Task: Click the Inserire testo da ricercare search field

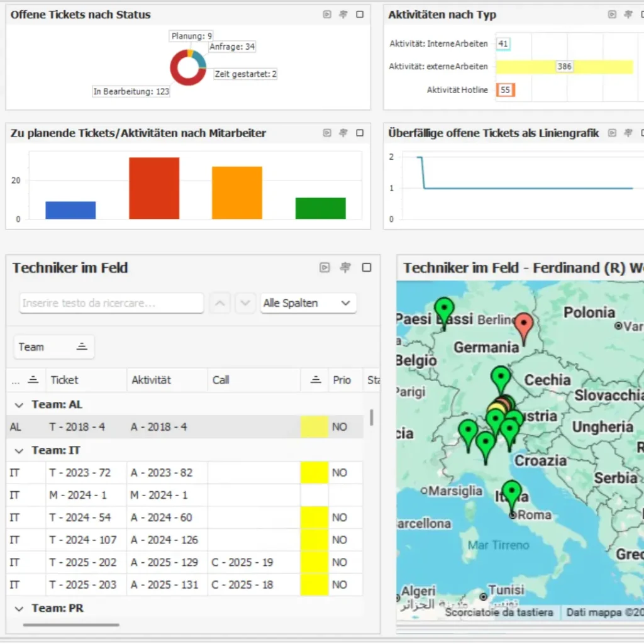Action: tap(111, 303)
